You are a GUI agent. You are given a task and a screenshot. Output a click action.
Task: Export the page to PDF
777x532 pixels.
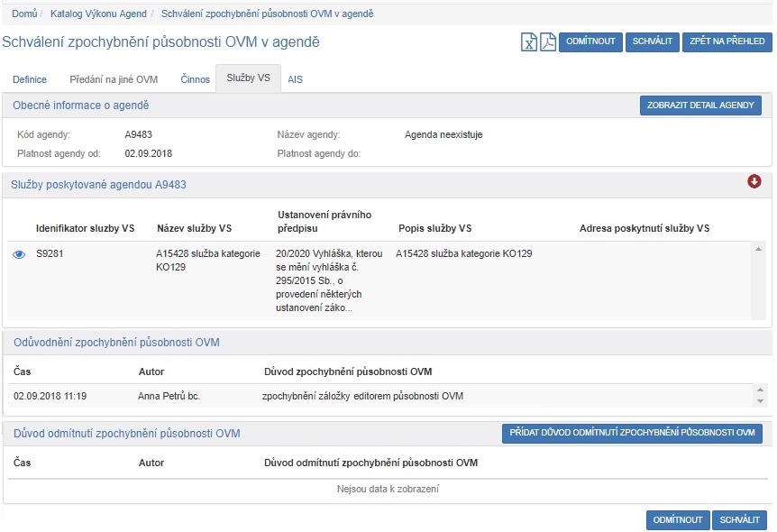click(547, 42)
